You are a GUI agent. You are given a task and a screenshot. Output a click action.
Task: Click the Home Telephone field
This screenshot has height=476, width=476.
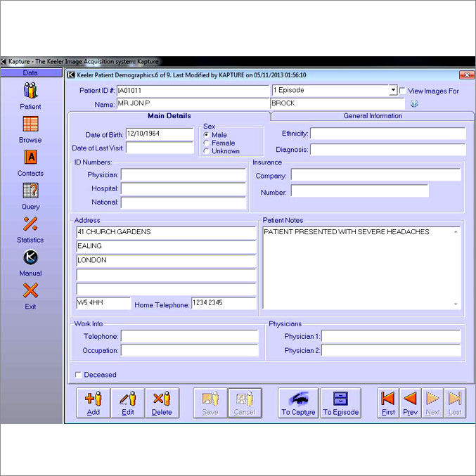[224, 303]
